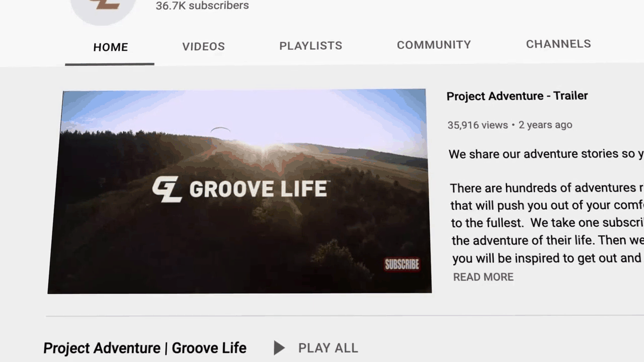Open the Home tab

pyautogui.click(x=110, y=47)
